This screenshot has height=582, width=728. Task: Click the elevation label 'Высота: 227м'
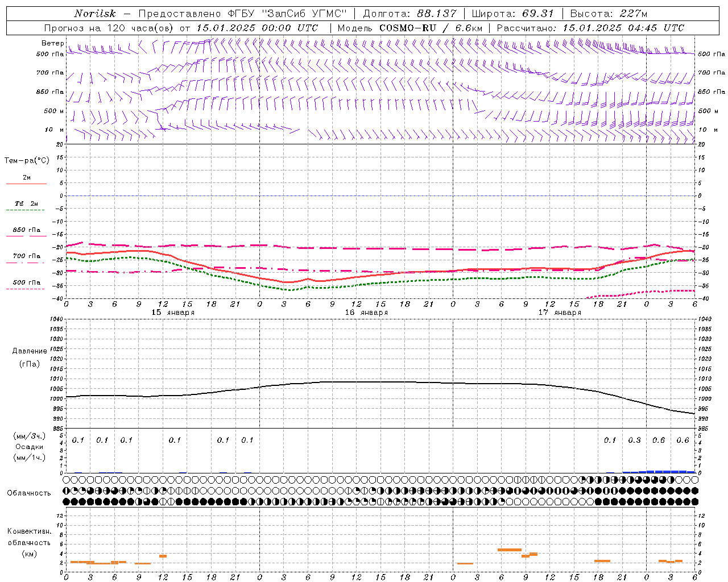609,14
